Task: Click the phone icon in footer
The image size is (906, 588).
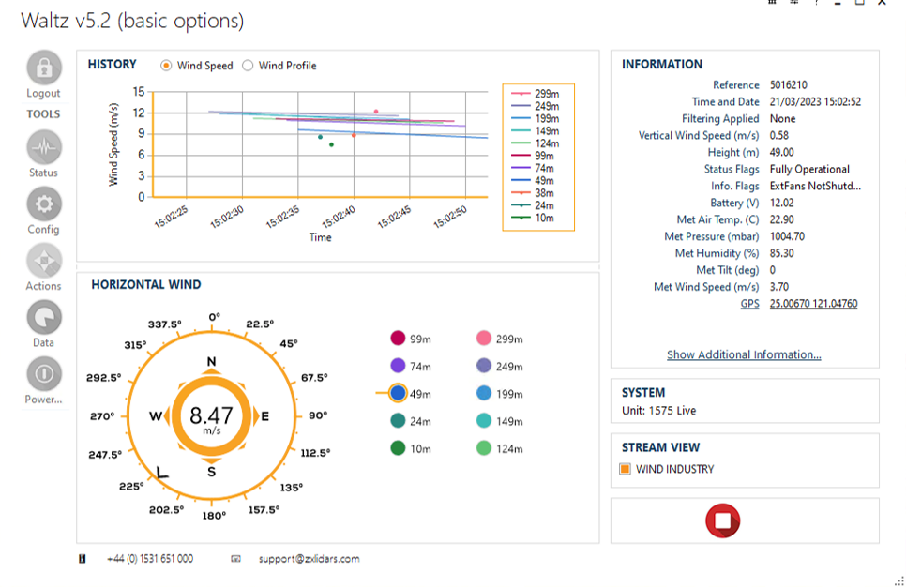Action: 83,559
